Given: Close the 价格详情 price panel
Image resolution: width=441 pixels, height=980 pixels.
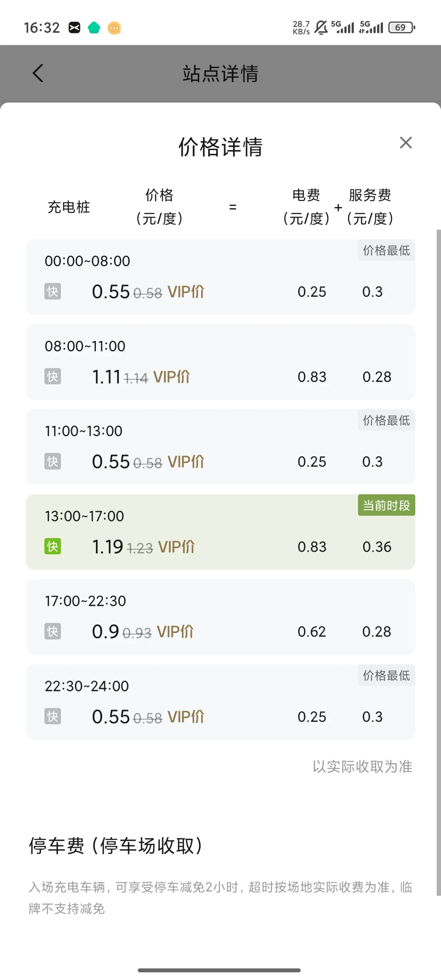Looking at the screenshot, I should pos(406,143).
